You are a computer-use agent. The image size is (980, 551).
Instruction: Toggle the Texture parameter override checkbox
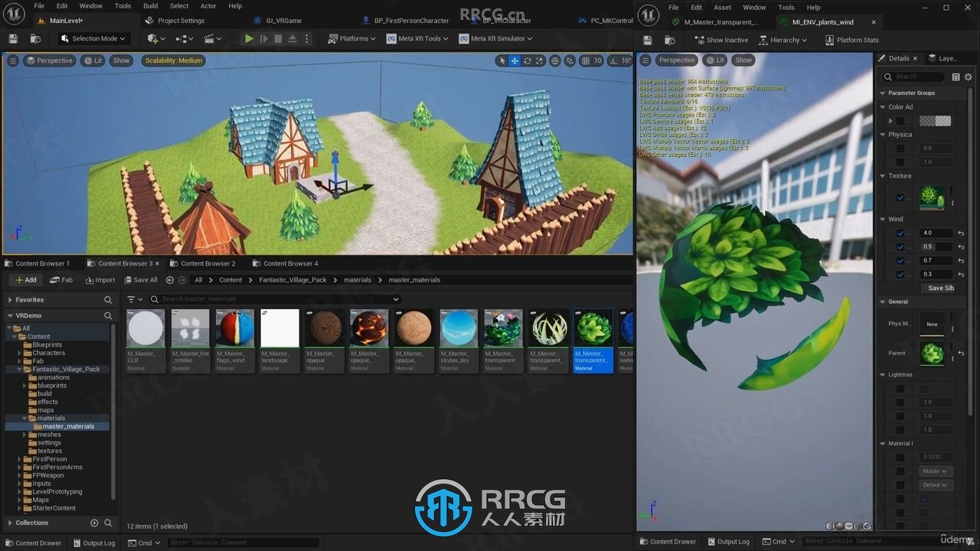(900, 198)
